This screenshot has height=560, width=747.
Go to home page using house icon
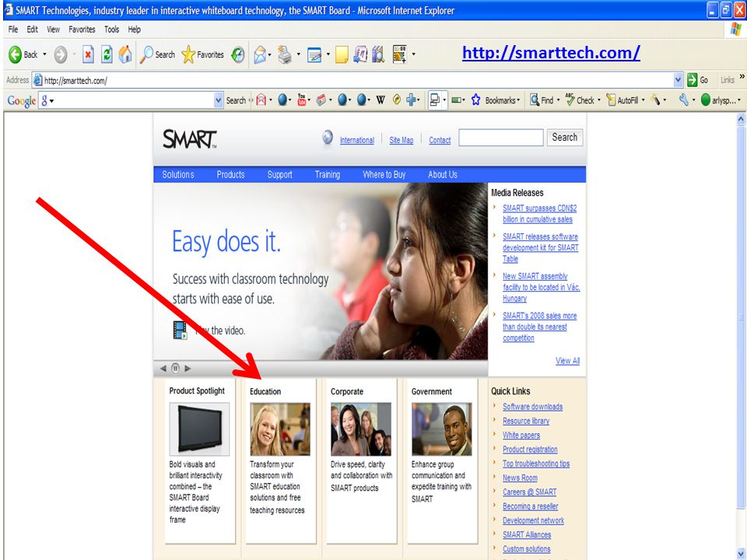click(125, 54)
